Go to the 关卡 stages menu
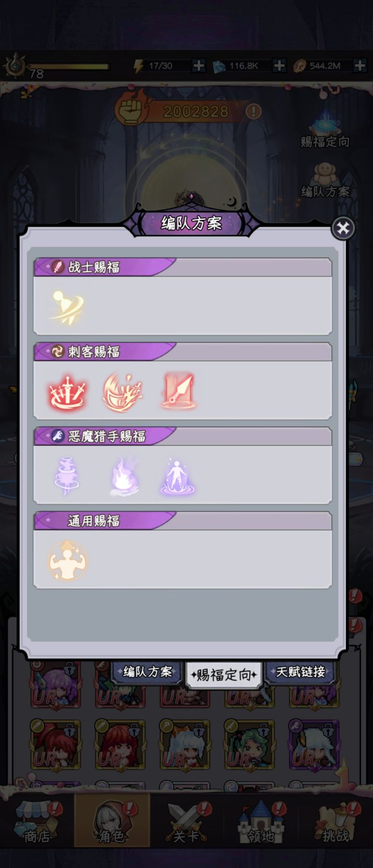373x868 pixels. (x=185, y=822)
